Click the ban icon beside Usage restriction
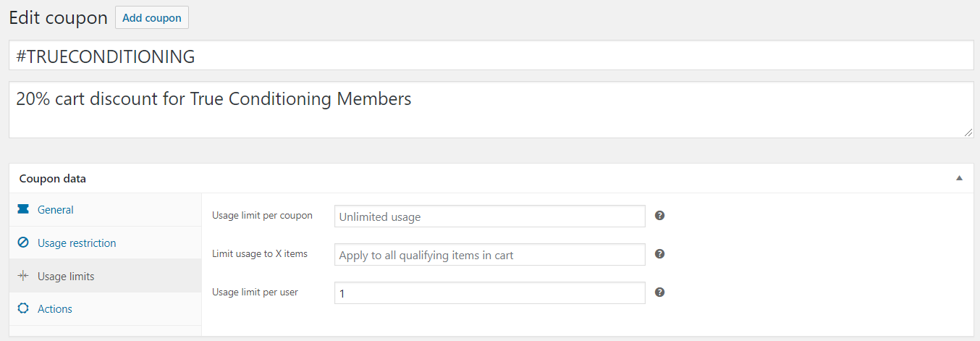This screenshot has width=980, height=341. (23, 243)
